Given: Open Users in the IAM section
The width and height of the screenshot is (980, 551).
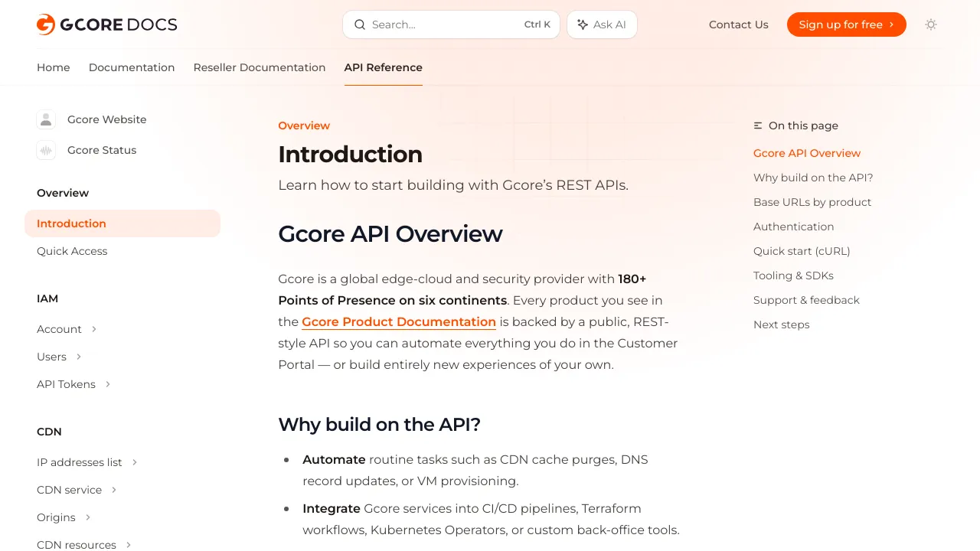Looking at the screenshot, I should click(x=51, y=357).
